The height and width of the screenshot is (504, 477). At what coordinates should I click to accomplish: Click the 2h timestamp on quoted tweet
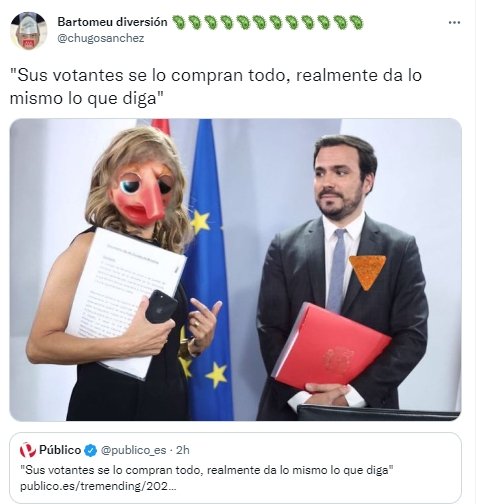[183, 450]
